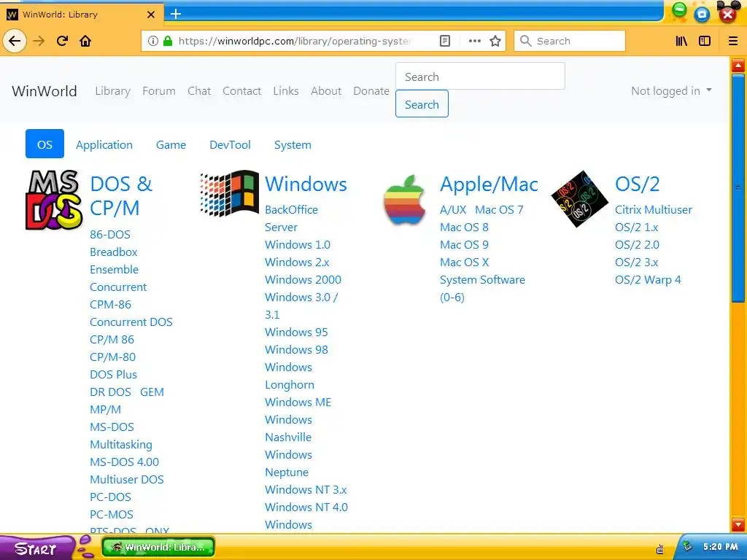Open the Forum nav link
The image size is (747, 560).
click(x=159, y=91)
